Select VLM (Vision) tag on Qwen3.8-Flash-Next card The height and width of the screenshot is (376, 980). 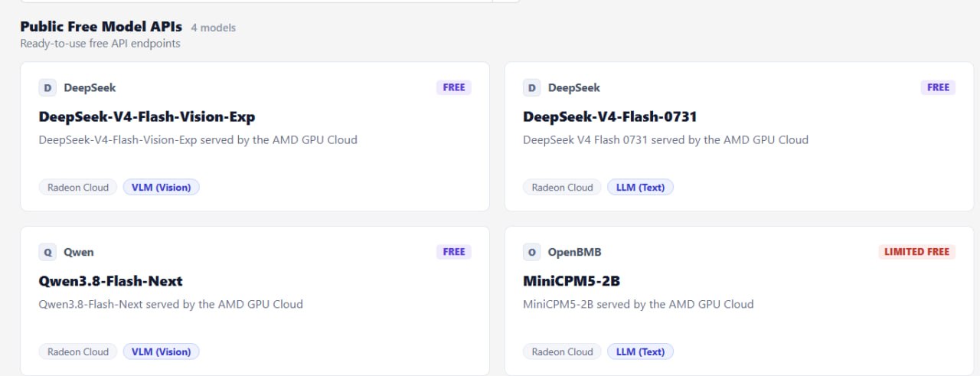coord(162,352)
